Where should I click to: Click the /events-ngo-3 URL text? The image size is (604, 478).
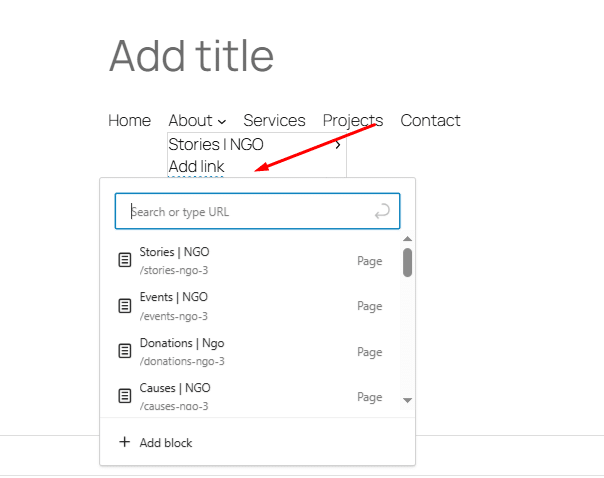click(x=174, y=316)
